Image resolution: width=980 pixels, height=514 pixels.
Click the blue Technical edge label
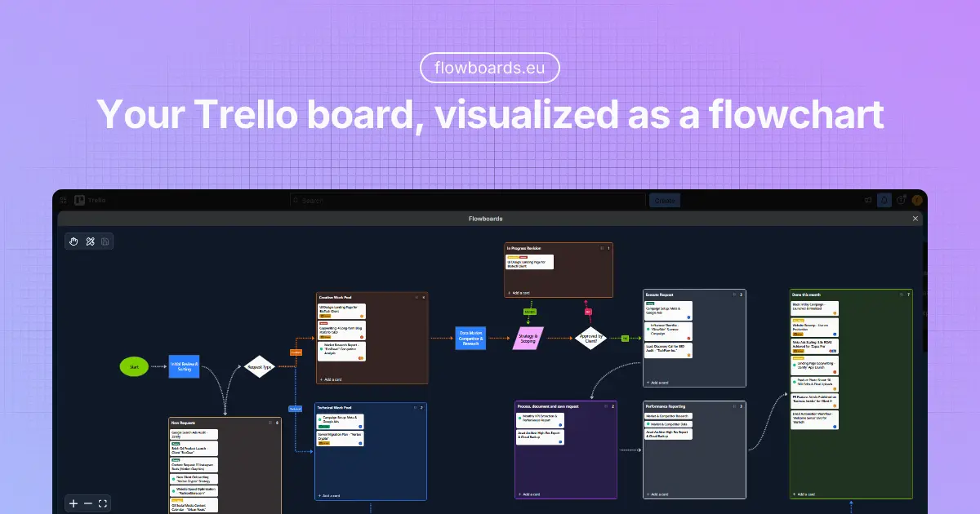coord(296,408)
